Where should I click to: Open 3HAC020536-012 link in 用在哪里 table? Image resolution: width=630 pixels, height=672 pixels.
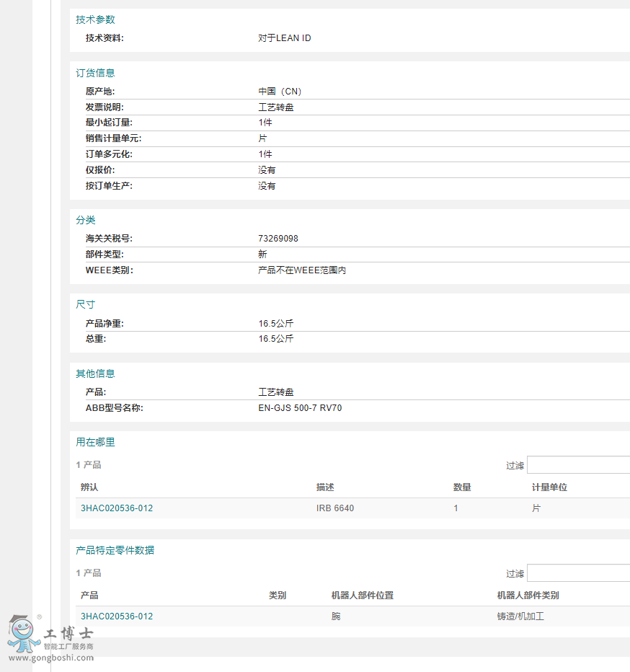(117, 508)
